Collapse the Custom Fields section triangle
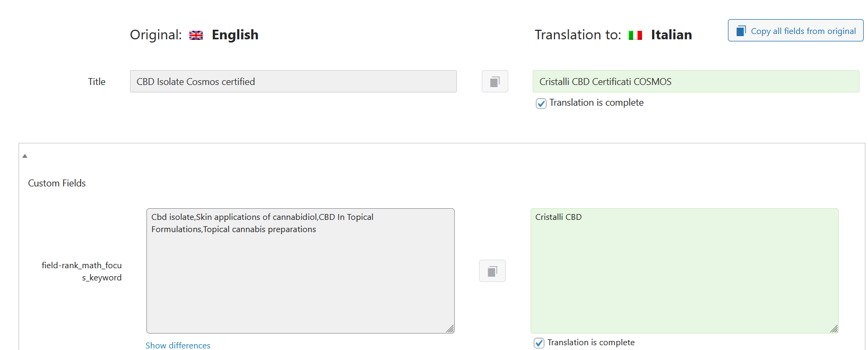The image size is (868, 350). pyautogui.click(x=25, y=156)
